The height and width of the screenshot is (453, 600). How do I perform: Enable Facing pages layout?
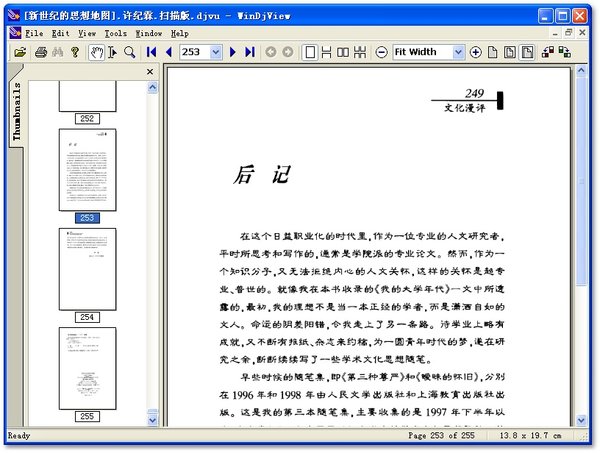(x=343, y=52)
